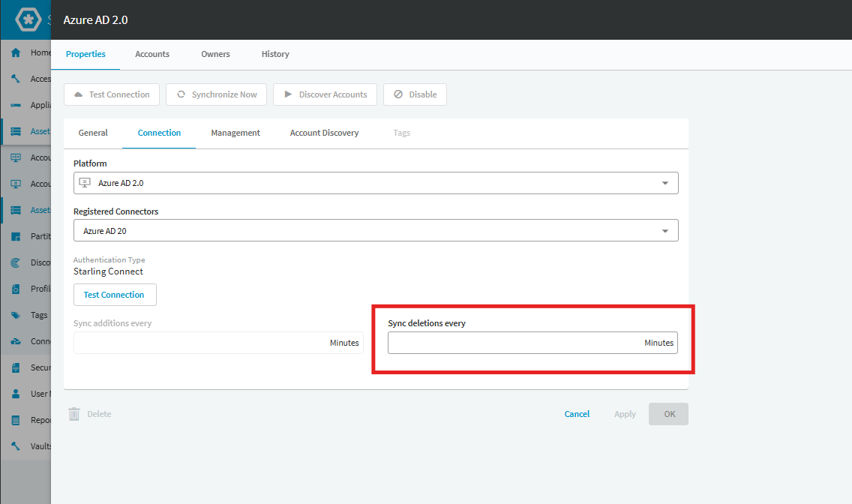Click the monitor icon in Platform field
852x504 pixels.
(85, 183)
